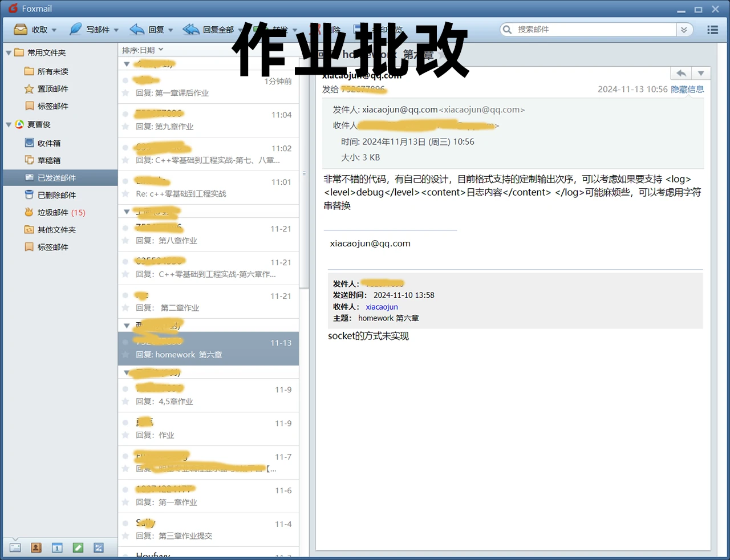Viewport: 730px width, 560px height.
Task: Star the Re: c++零基础到工程实战 email
Action: click(x=125, y=194)
